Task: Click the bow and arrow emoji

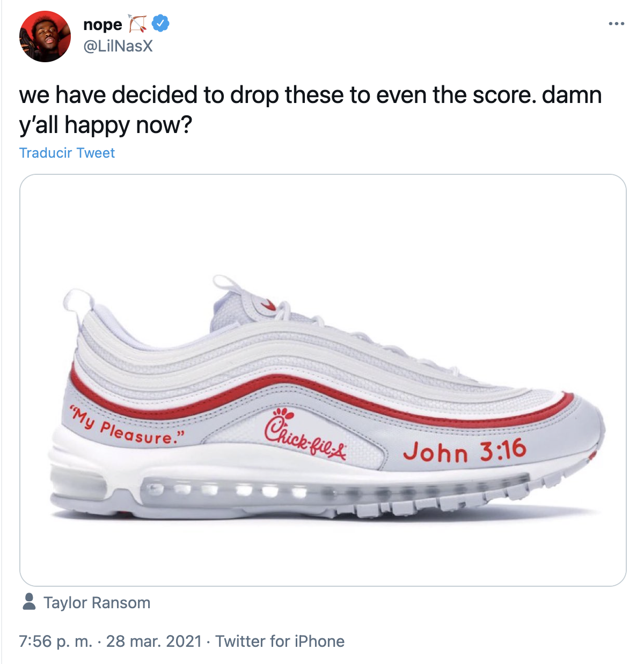Action: point(137,24)
